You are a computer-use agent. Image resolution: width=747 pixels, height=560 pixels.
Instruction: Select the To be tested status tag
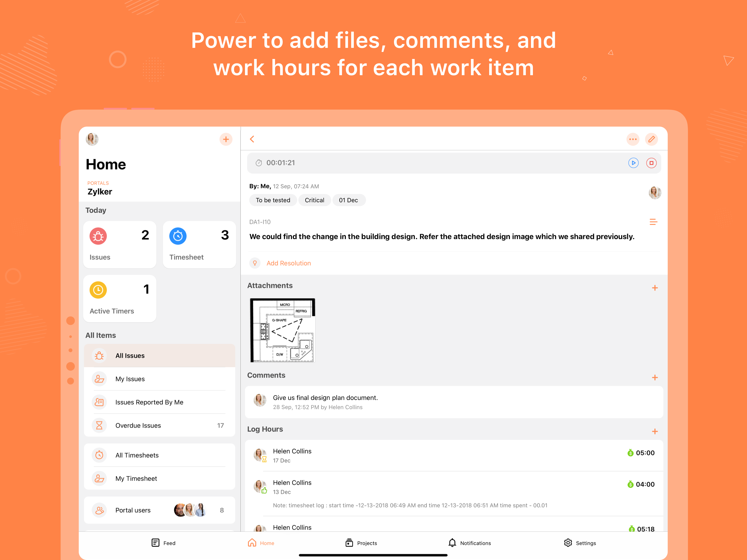273,200
